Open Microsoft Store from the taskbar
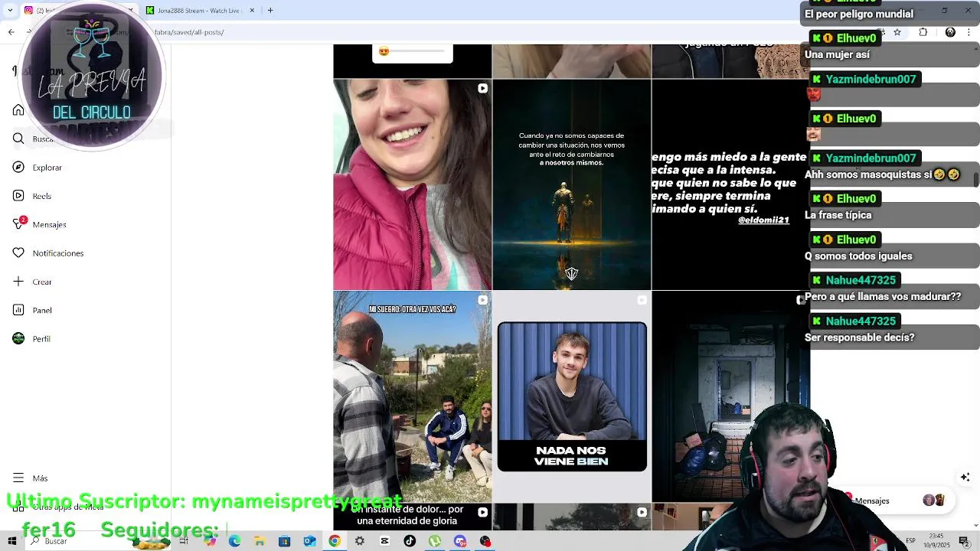Viewport: 980px width, 551px height. pos(284,541)
